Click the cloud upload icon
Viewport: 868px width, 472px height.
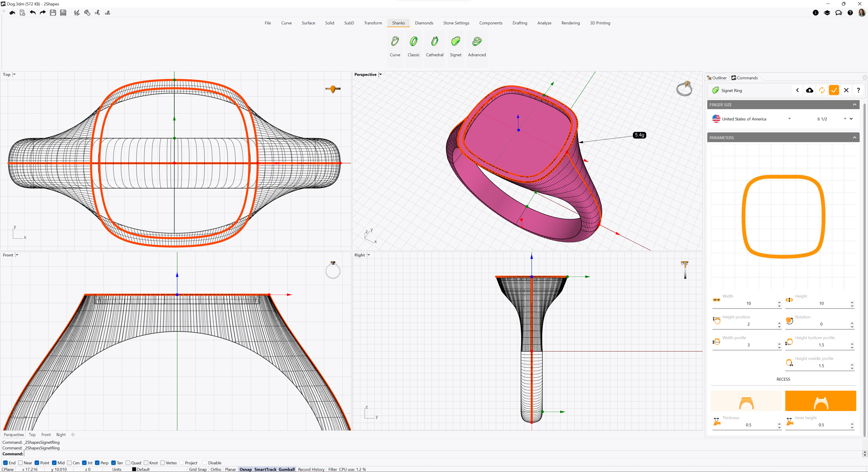(x=809, y=90)
